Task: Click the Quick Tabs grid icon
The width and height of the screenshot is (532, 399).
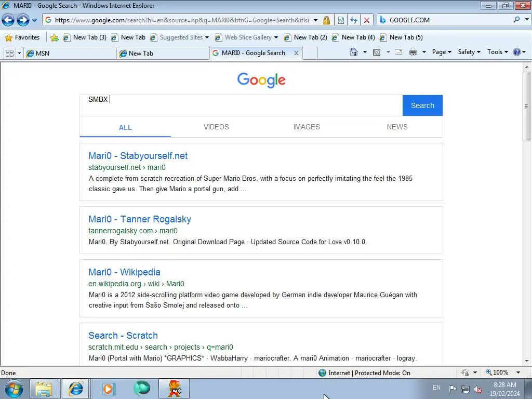Action: [x=9, y=54]
